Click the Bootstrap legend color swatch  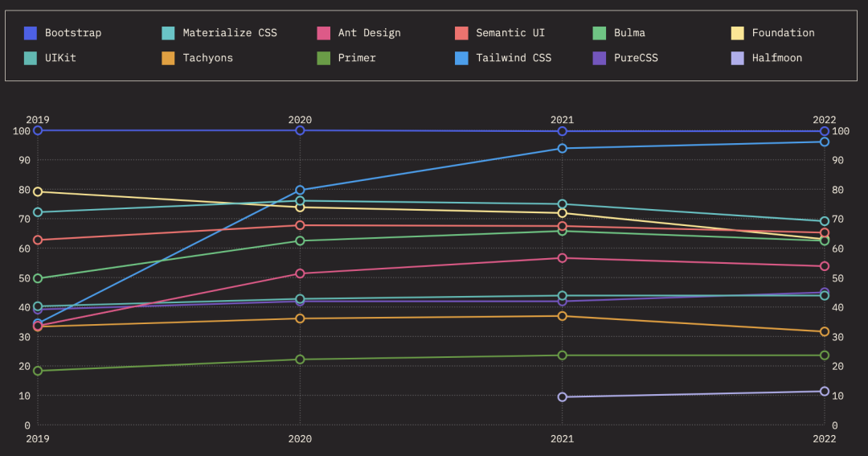point(31,33)
